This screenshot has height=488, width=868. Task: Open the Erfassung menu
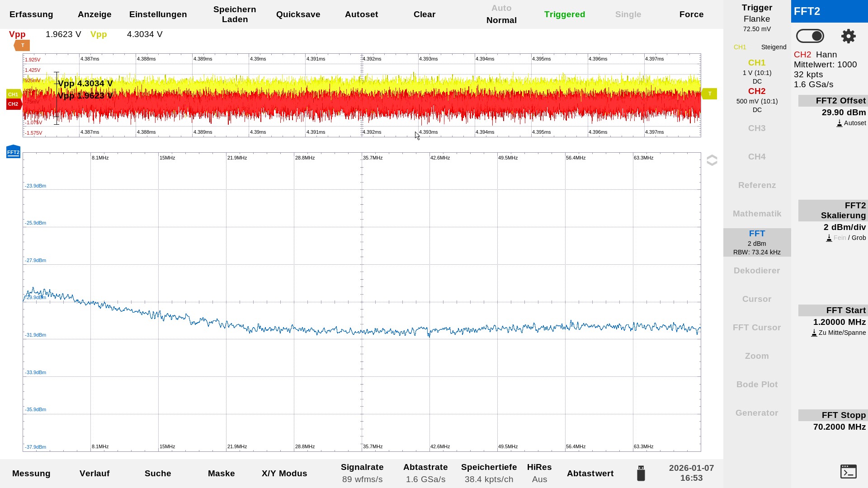31,14
